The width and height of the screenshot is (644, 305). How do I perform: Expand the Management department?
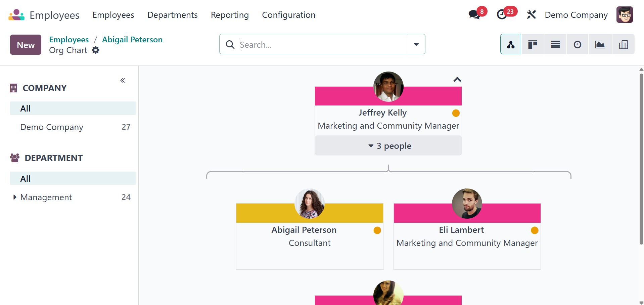[x=14, y=197]
